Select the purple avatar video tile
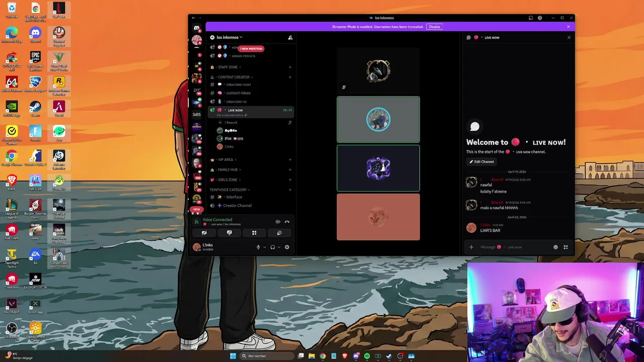The height and width of the screenshot is (362, 644). [x=378, y=168]
